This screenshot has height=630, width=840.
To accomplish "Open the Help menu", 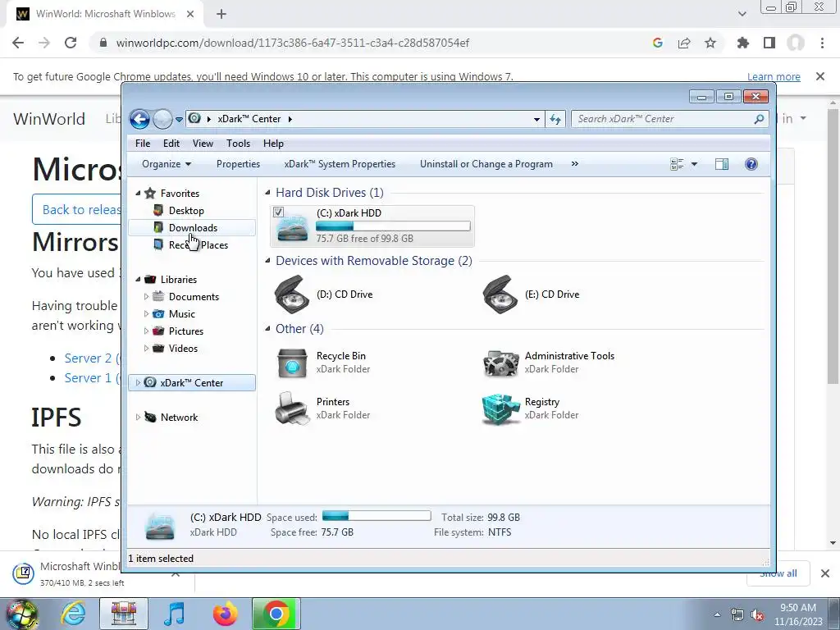I will coord(273,144).
